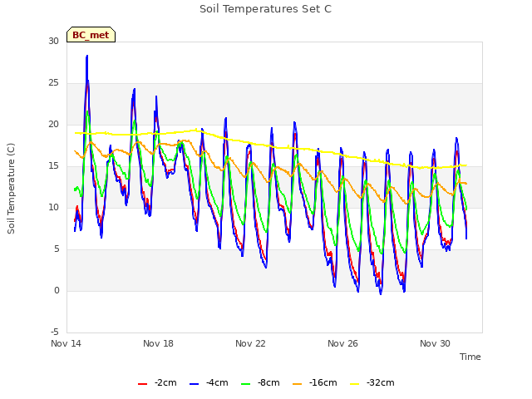Toggle the -8cm legend entry
The width and height of the screenshot is (532, 399).
point(260,382)
